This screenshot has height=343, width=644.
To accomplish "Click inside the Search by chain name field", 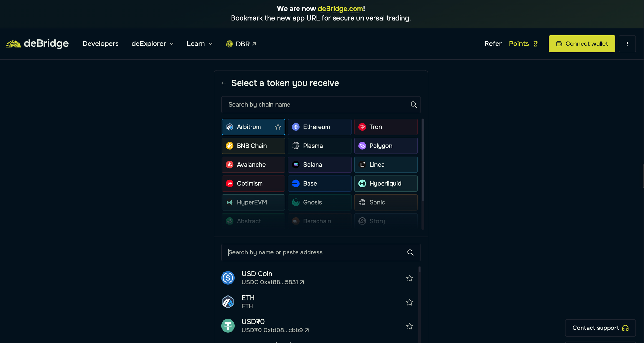I will click(x=309, y=105).
